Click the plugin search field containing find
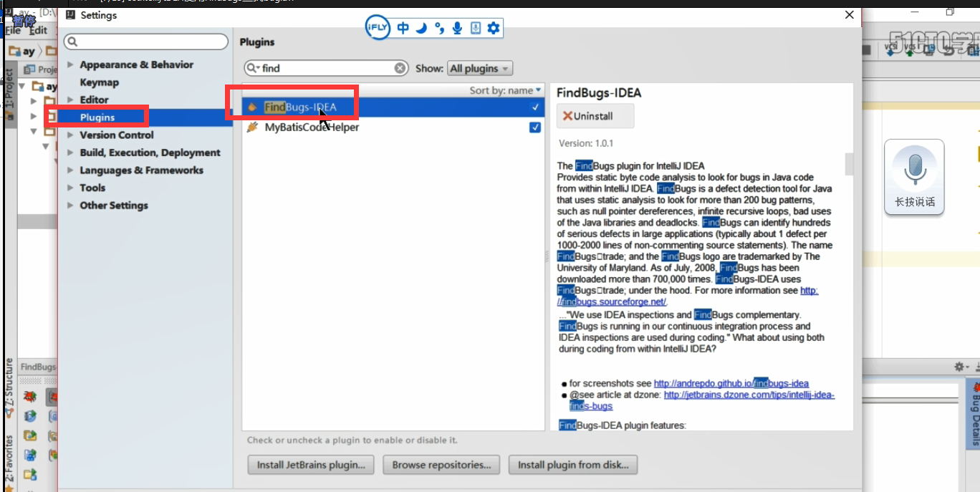 (x=326, y=68)
